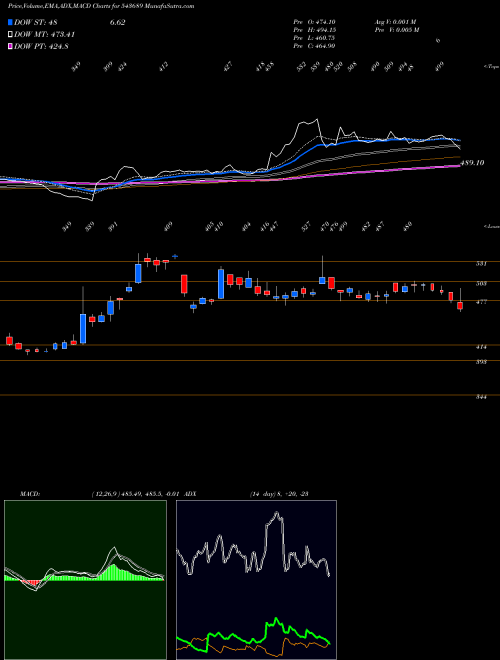Click the Pre C: 464.99 value
500x660 pixels.
(314, 46)
